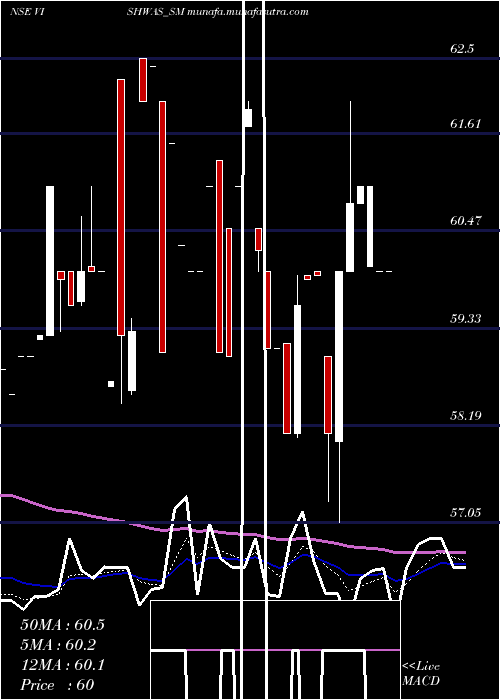The width and height of the screenshot is (500, 700).
Task: Click the 12MA : 60.1 value
Action: point(62,665)
